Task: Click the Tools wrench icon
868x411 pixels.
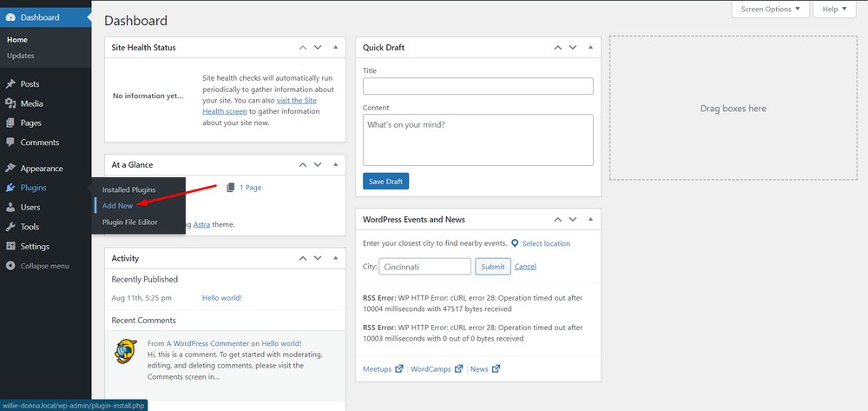Action: pos(10,227)
